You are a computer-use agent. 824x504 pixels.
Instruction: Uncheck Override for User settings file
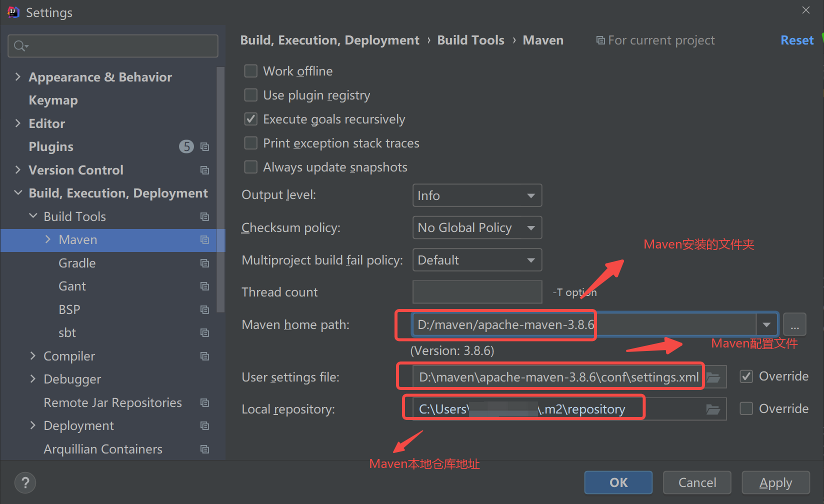tap(746, 376)
